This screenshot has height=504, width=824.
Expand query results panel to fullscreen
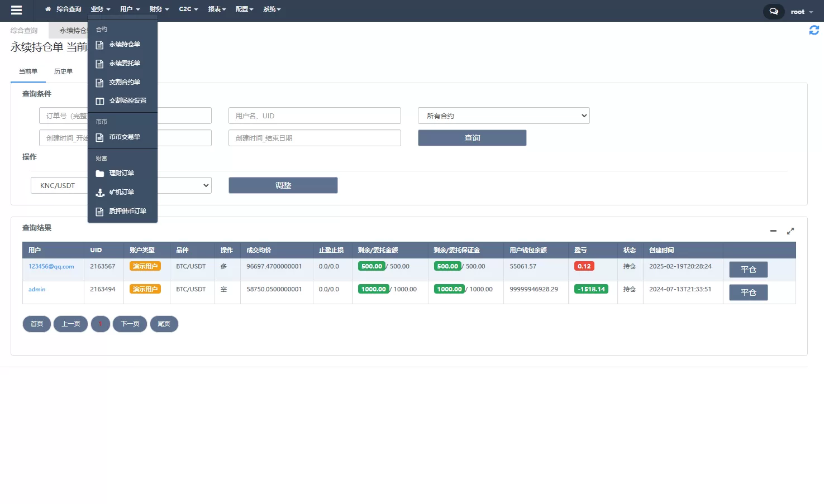click(x=790, y=231)
